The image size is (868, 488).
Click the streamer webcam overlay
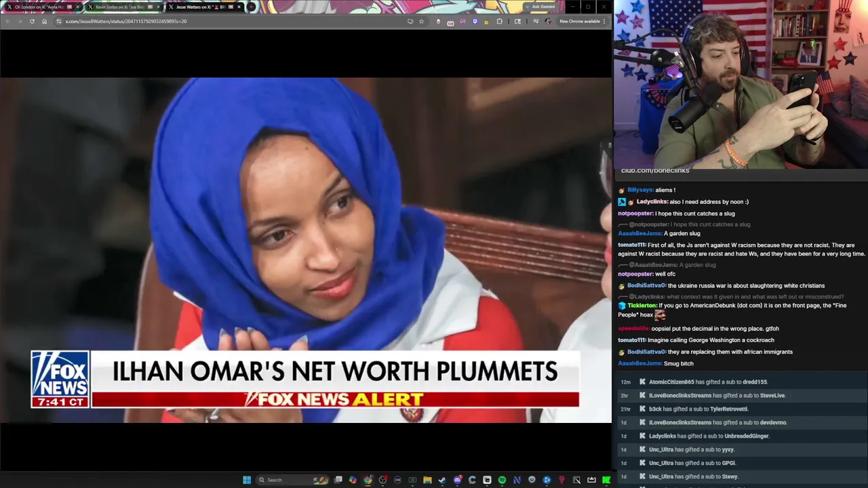(x=741, y=84)
